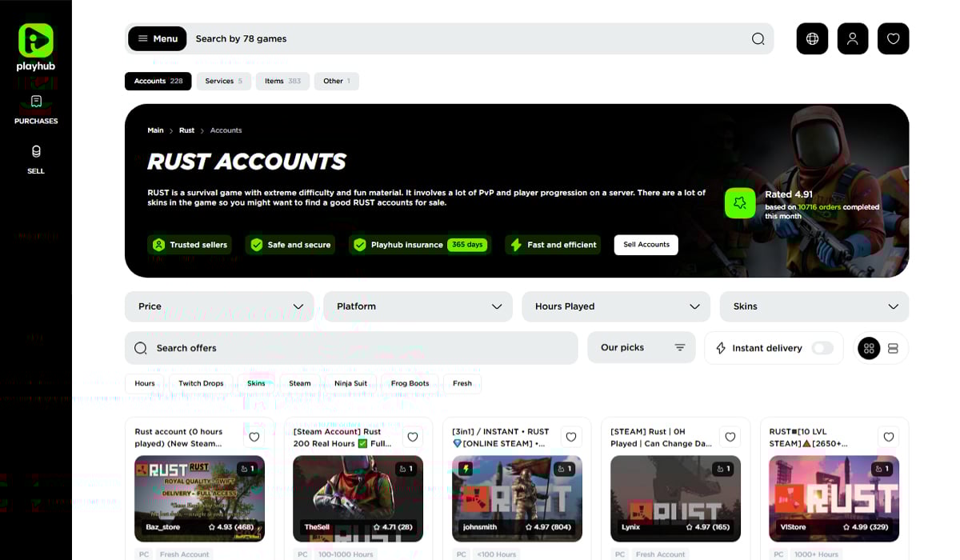Open the user account profile icon
The height and width of the screenshot is (560, 960).
tap(853, 38)
